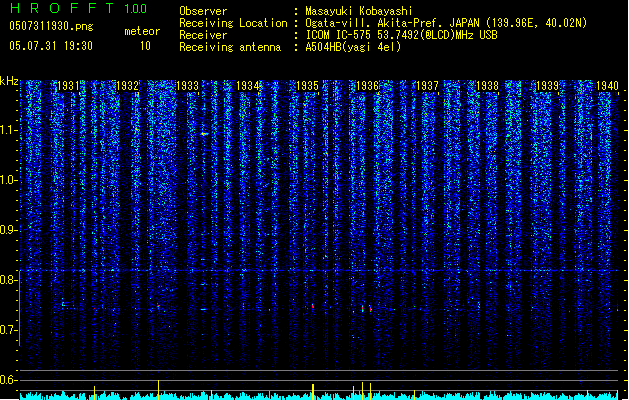The image size is (629, 400).
Task: Select antenna text A504HB(yagi 4el)
Action: tap(353, 47)
